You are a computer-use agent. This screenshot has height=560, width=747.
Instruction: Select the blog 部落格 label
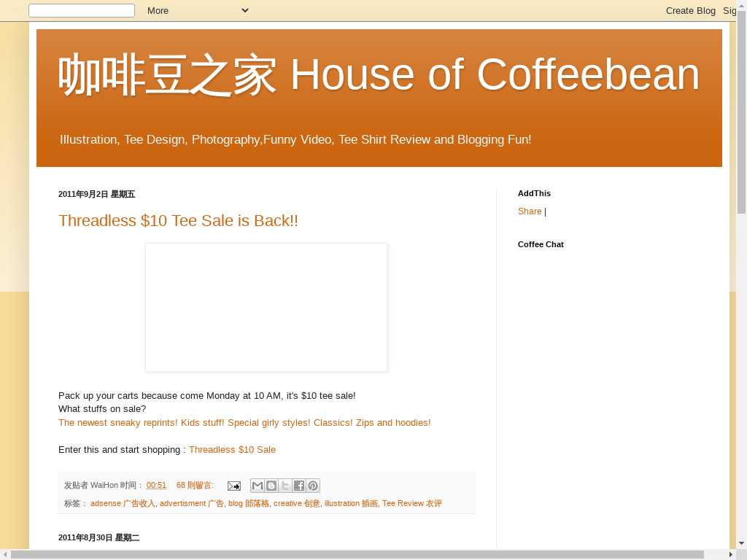249,503
